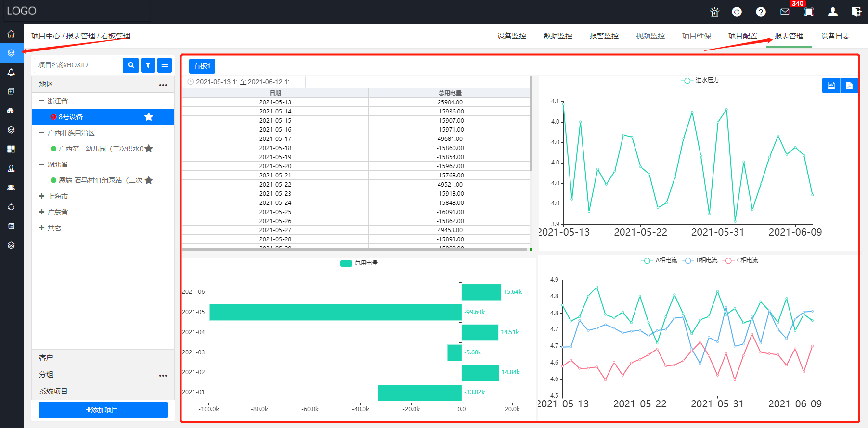Open the date range picker
Image resolution: width=868 pixels, height=428 pixels.
tap(244, 82)
